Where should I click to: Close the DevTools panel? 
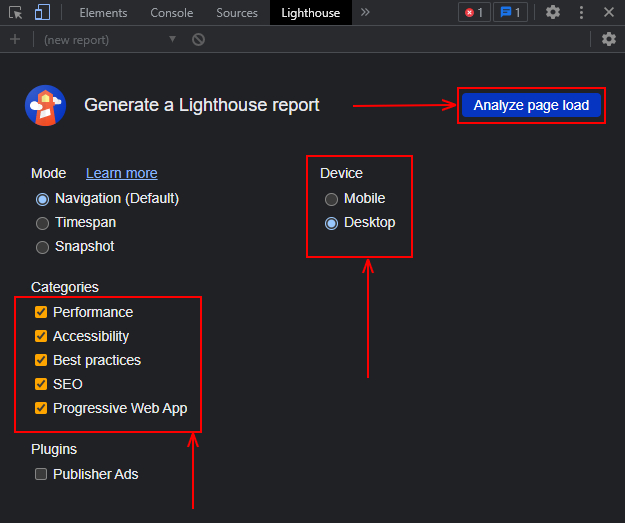tap(609, 12)
